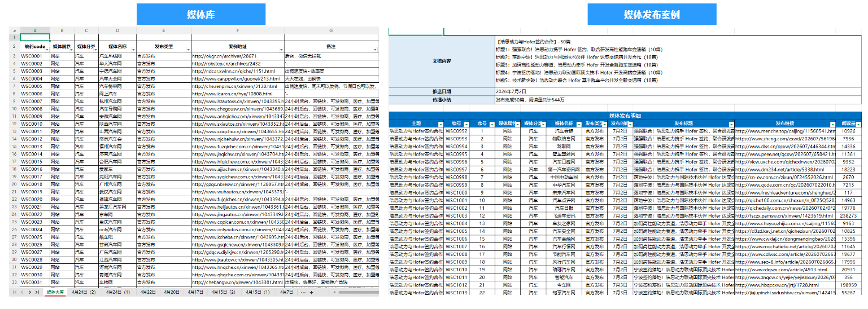Click the select-all corner of the left spreadsheet
Image resolution: width=868 pixels, height=309 pixels.
15,30
